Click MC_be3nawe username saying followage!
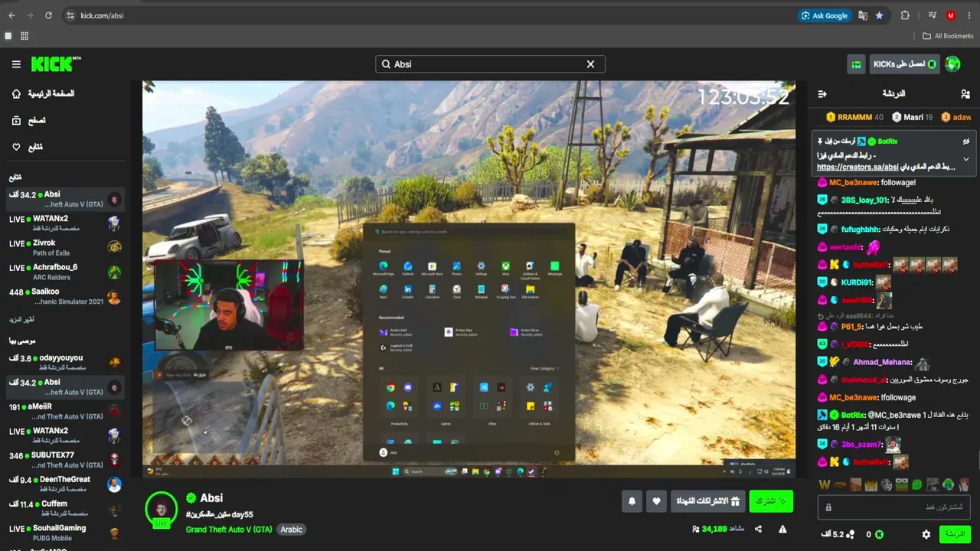Image resolution: width=980 pixels, height=551 pixels. point(854,183)
